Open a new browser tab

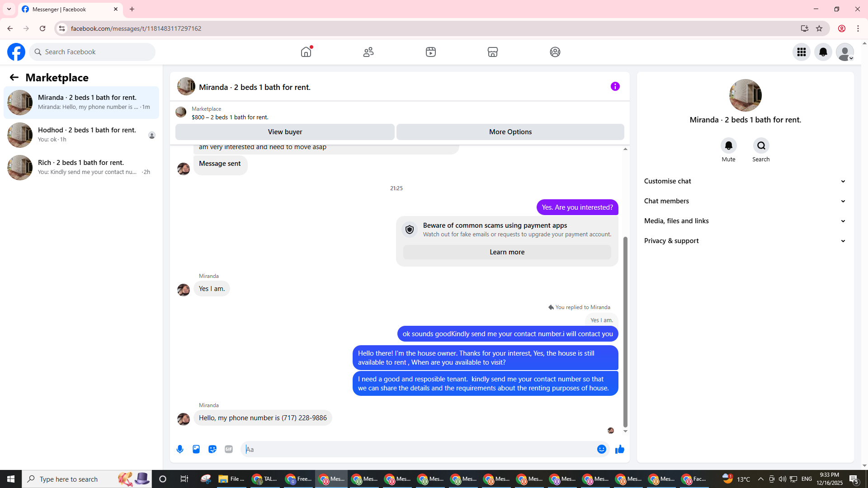tap(132, 9)
